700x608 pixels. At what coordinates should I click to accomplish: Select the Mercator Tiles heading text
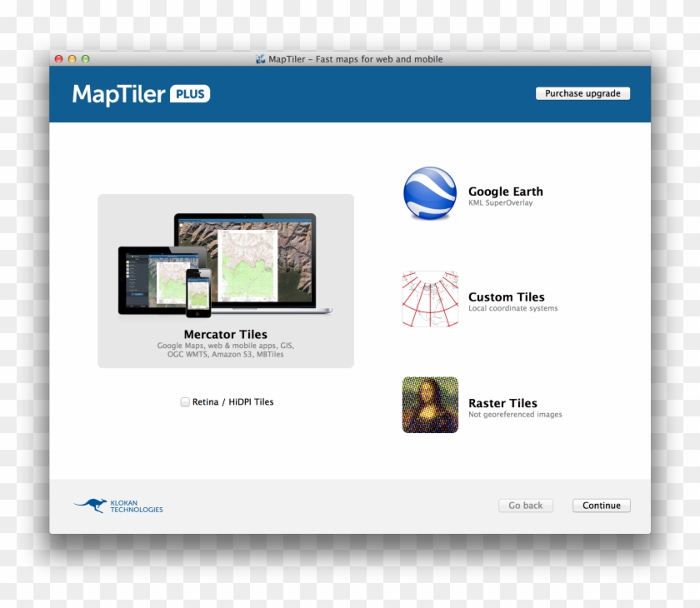[x=225, y=335]
